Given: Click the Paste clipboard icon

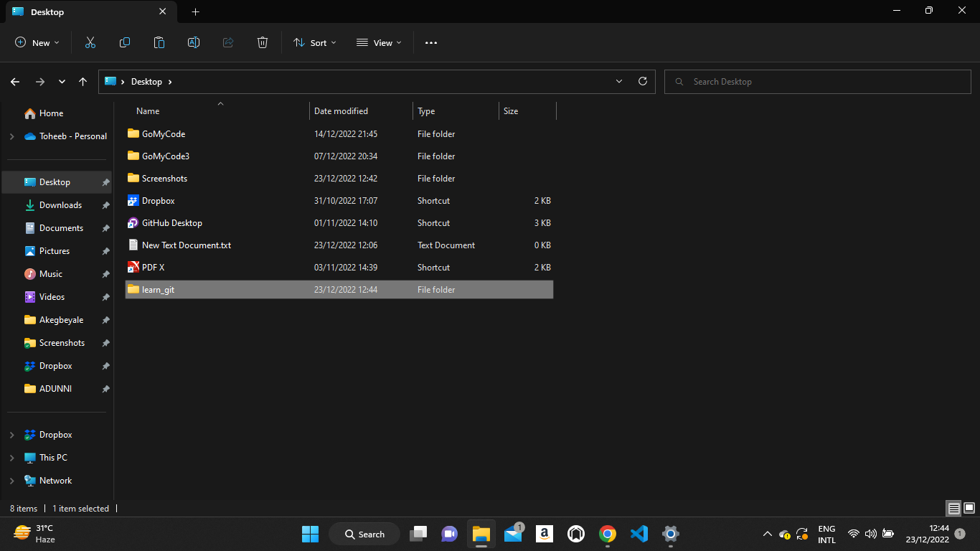Looking at the screenshot, I should tap(159, 43).
